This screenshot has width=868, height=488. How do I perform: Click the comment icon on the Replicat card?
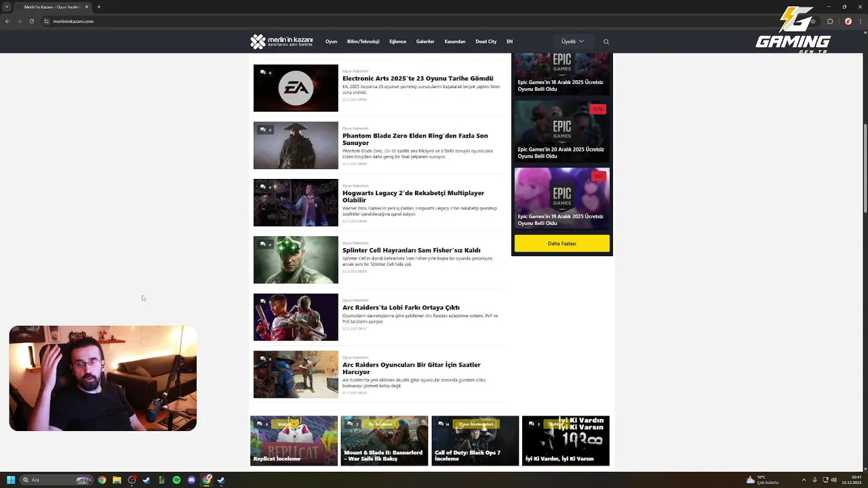(259, 424)
